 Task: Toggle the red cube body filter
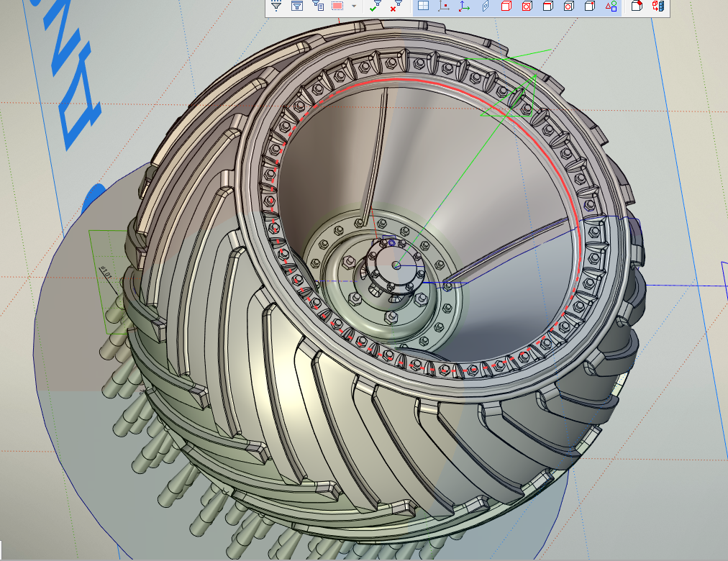506,6
